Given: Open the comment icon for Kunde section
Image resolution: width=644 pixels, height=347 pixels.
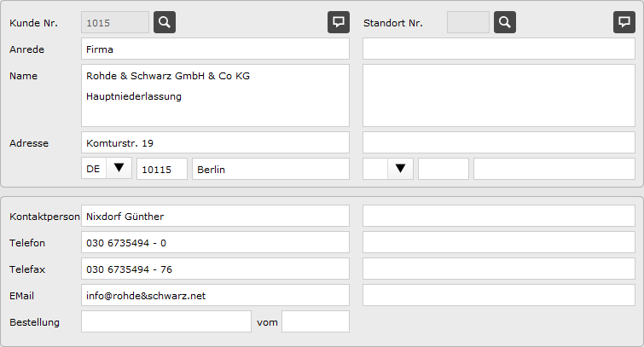Looking at the screenshot, I should [339, 22].
